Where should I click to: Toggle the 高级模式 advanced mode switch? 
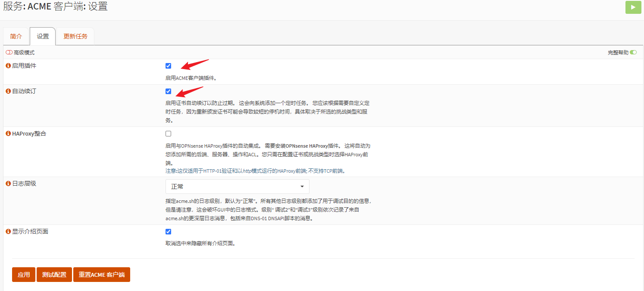click(9, 53)
